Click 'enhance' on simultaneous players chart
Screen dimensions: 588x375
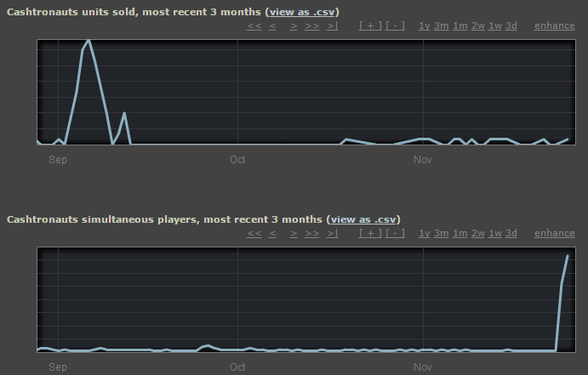pyautogui.click(x=555, y=233)
